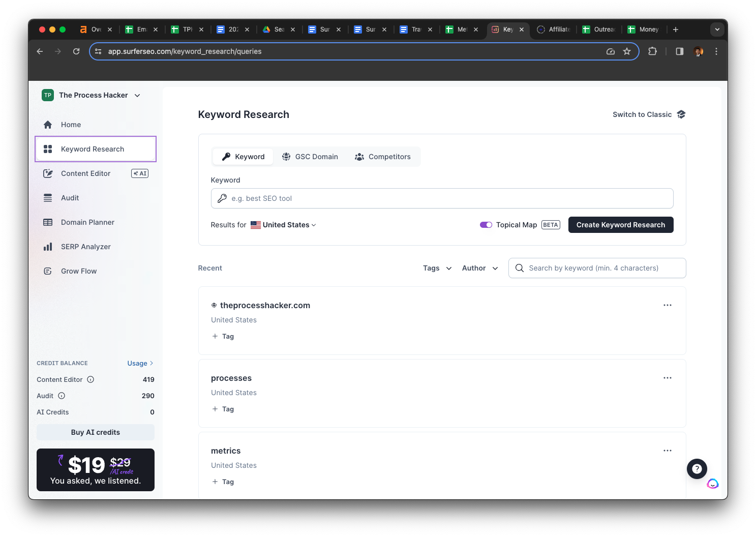Open more options for theprocesshacker.com

coord(668,305)
